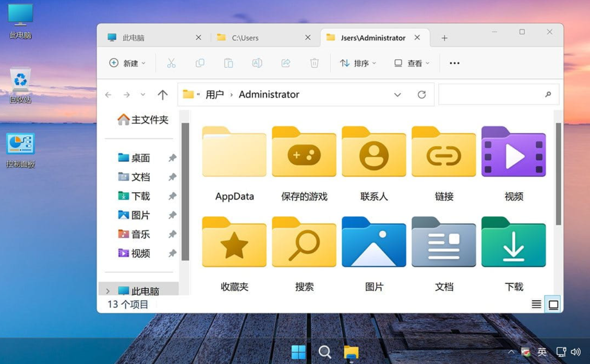This screenshot has height=364, width=590.
Task: Select the 图片 folder in file pane
Action: point(374,254)
